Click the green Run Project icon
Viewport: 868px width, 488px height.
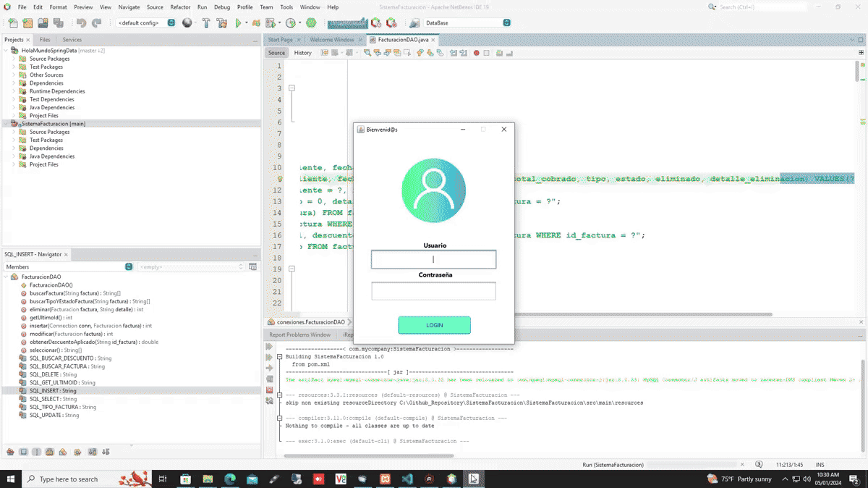coord(238,23)
